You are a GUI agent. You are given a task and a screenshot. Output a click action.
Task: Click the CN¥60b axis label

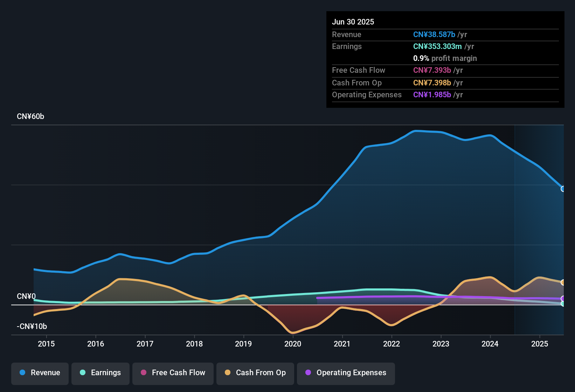pyautogui.click(x=30, y=116)
